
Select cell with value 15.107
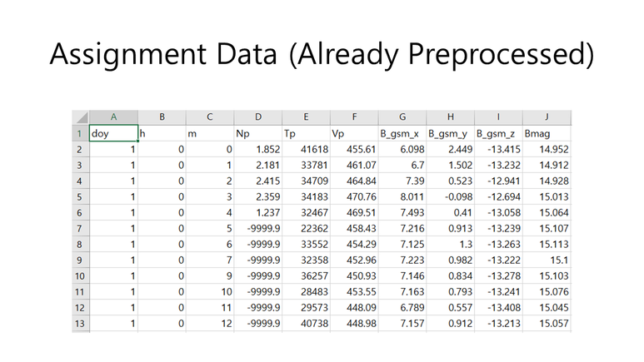click(547, 229)
